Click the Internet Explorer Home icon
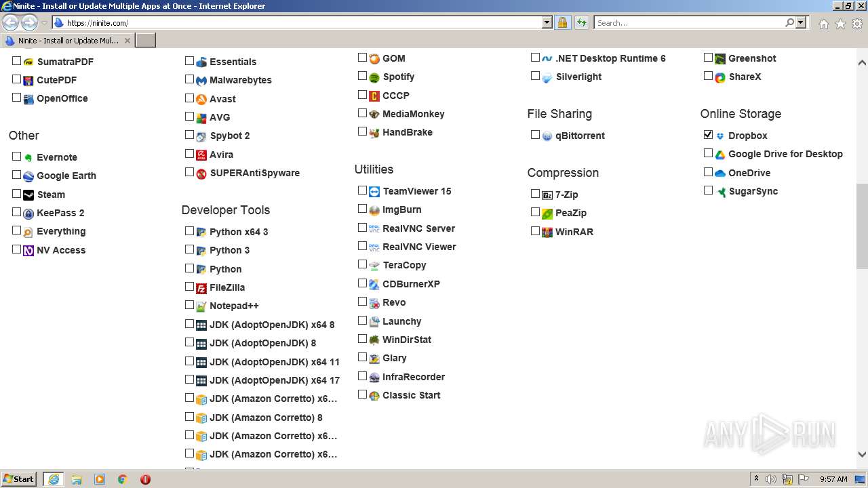This screenshot has height=488, width=868. pos(823,24)
